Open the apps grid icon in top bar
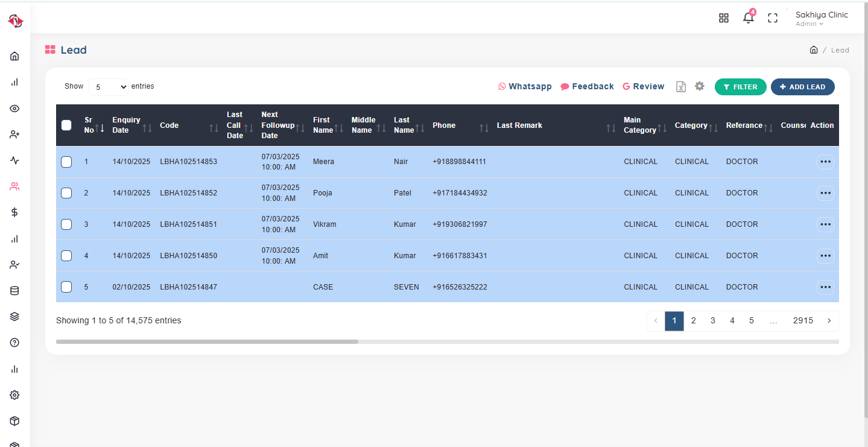The width and height of the screenshot is (868, 447). pos(723,18)
